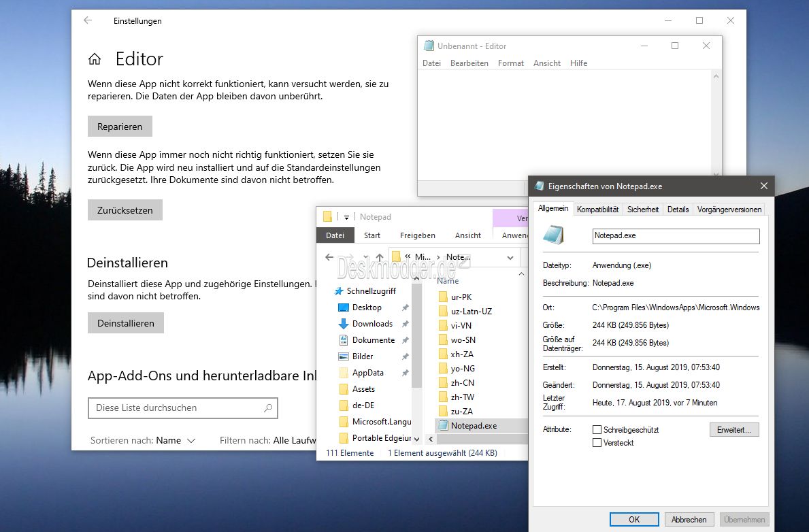The height and width of the screenshot is (532, 809).
Task: Click the ur-PK folder icon
Action: 443,297
